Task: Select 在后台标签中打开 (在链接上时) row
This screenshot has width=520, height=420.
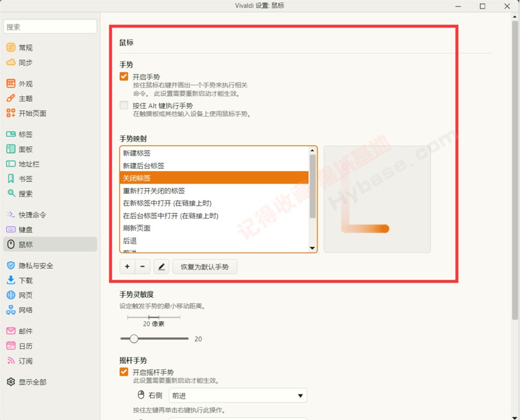Action: [214, 216]
